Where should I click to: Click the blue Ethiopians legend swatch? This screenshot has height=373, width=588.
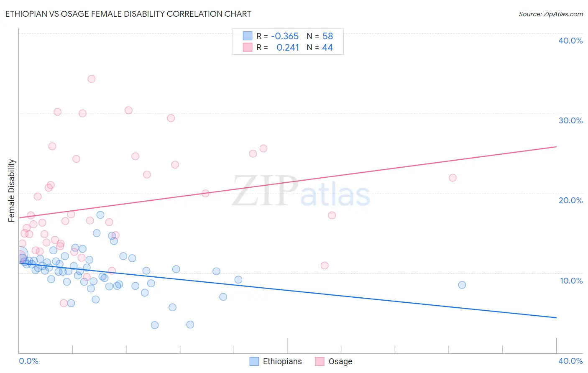coord(254,361)
